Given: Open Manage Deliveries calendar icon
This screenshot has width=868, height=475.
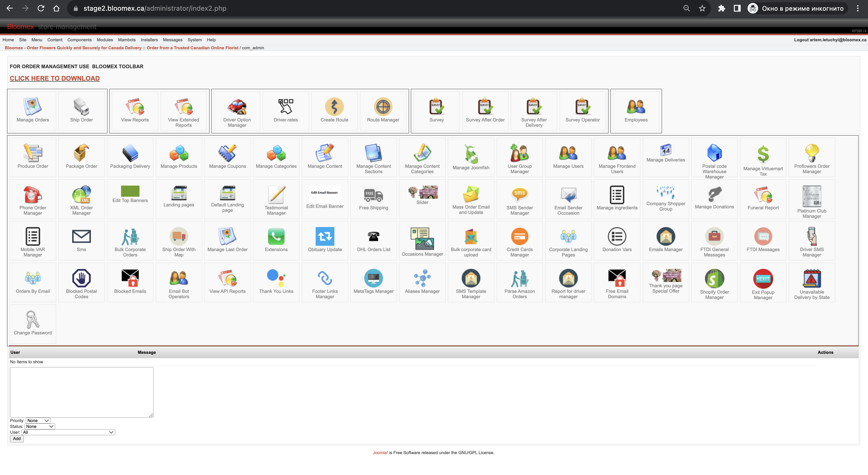Looking at the screenshot, I should [x=666, y=150].
